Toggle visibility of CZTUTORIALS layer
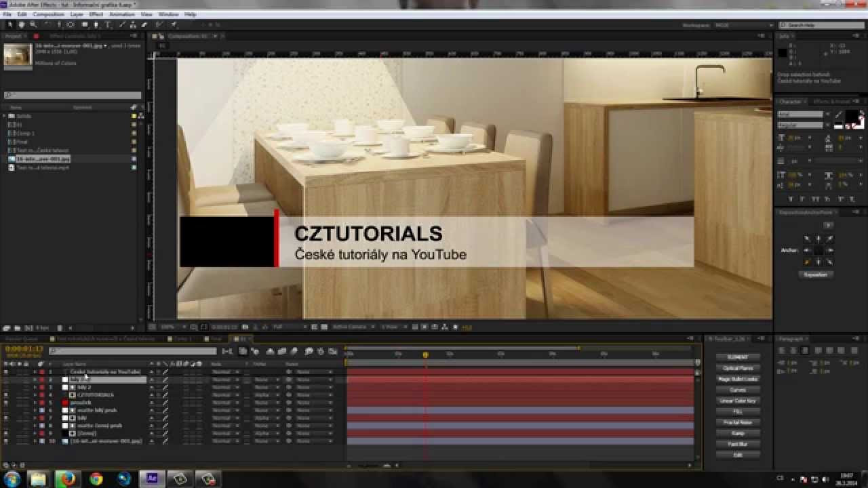 tap(6, 394)
